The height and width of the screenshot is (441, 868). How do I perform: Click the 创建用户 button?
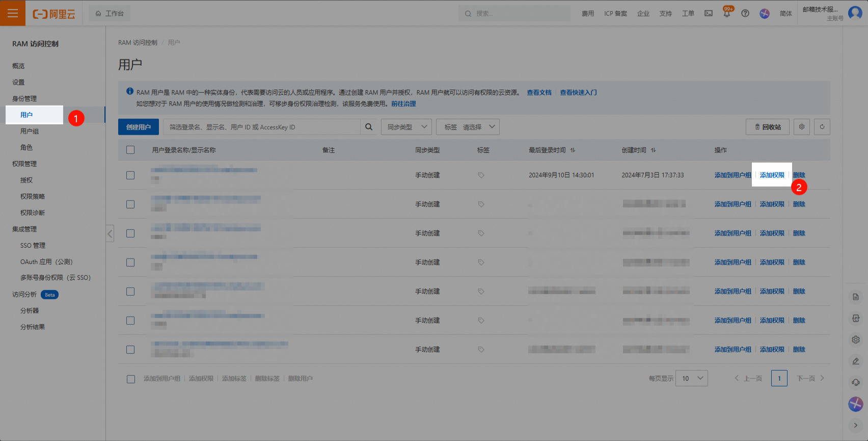139,127
